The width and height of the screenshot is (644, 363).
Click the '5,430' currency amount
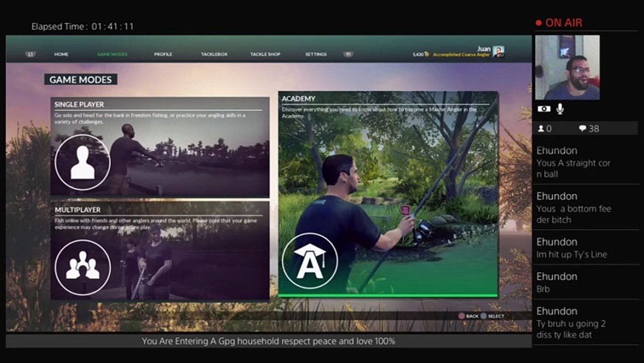coord(418,54)
